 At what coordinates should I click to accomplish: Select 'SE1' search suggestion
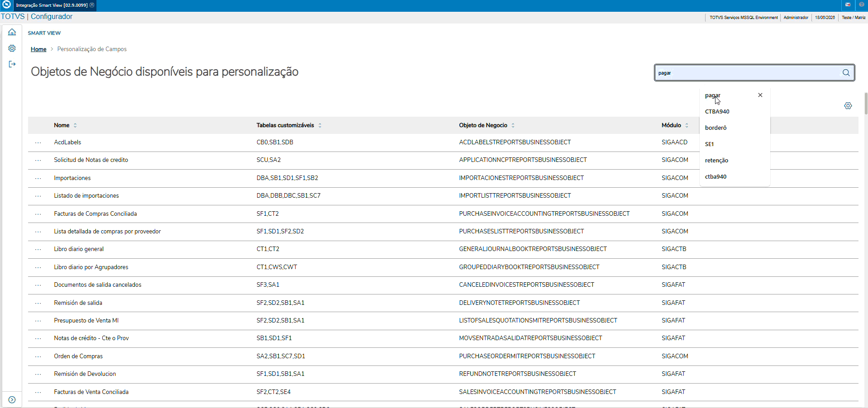710,144
